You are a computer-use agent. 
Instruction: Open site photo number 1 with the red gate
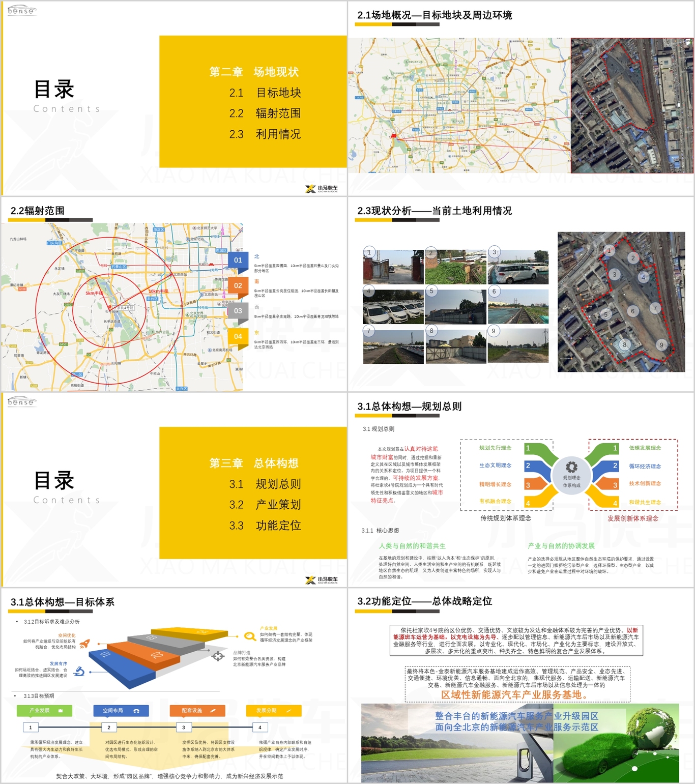pos(393,267)
